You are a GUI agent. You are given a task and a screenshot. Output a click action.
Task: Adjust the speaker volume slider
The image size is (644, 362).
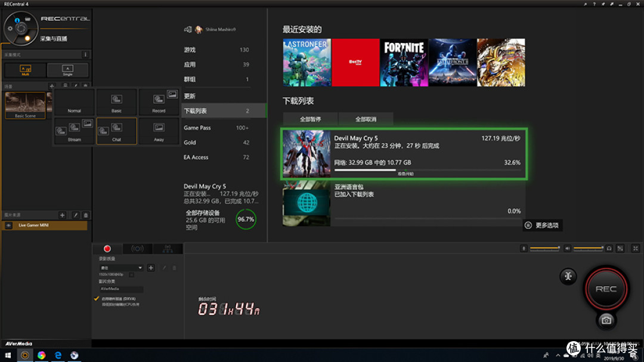click(x=588, y=248)
